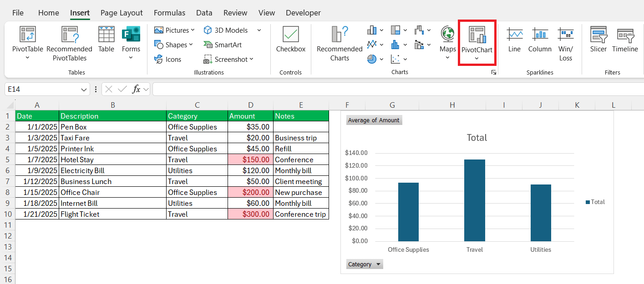Image resolution: width=644 pixels, height=284 pixels.
Task: Switch to the Data tab
Action: 204,13
